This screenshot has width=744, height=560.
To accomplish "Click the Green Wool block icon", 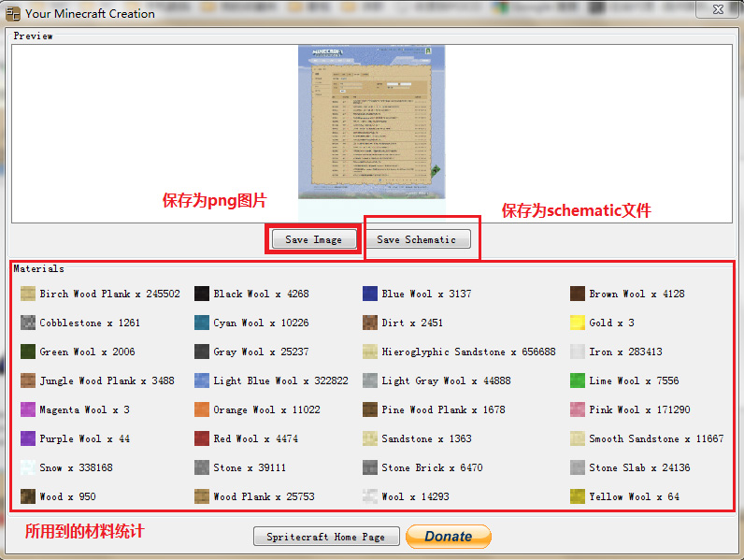I will (28, 352).
